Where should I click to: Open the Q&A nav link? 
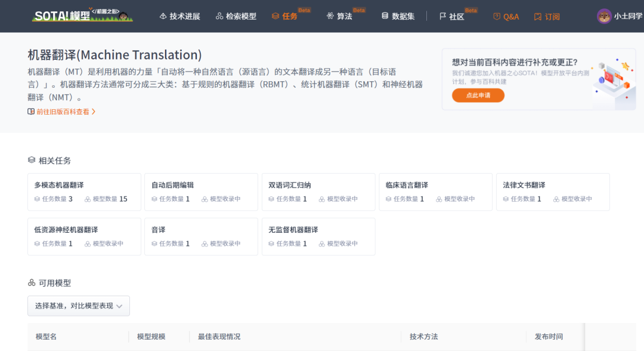[x=506, y=17]
